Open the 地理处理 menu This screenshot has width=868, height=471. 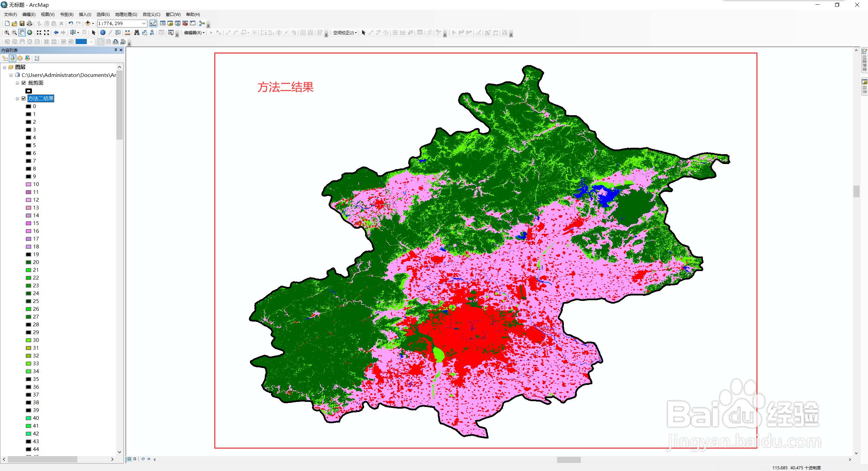pos(126,14)
